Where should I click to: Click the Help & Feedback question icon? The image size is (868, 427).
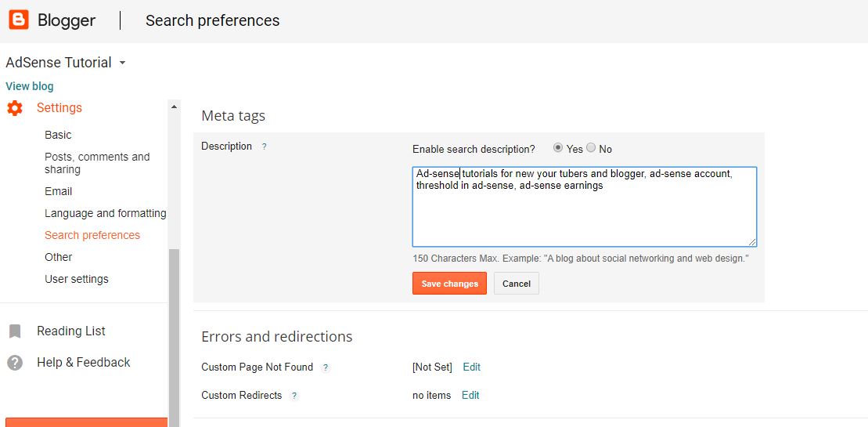point(15,363)
